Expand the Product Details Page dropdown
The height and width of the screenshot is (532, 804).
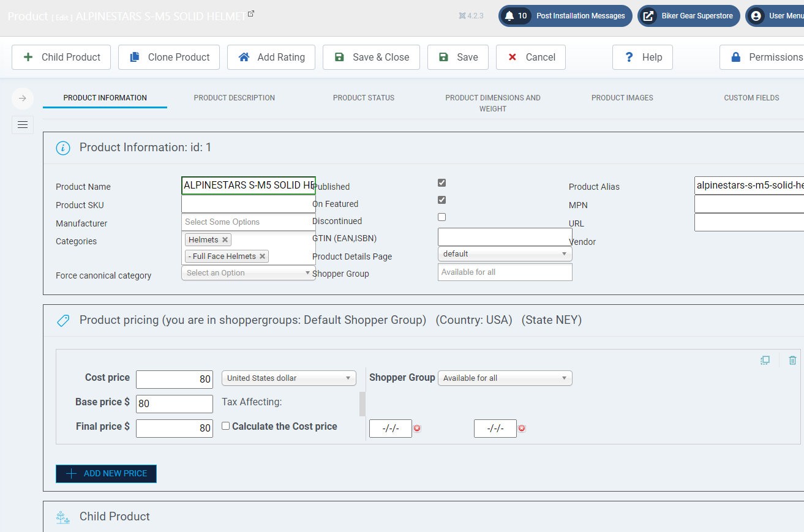[505, 254]
